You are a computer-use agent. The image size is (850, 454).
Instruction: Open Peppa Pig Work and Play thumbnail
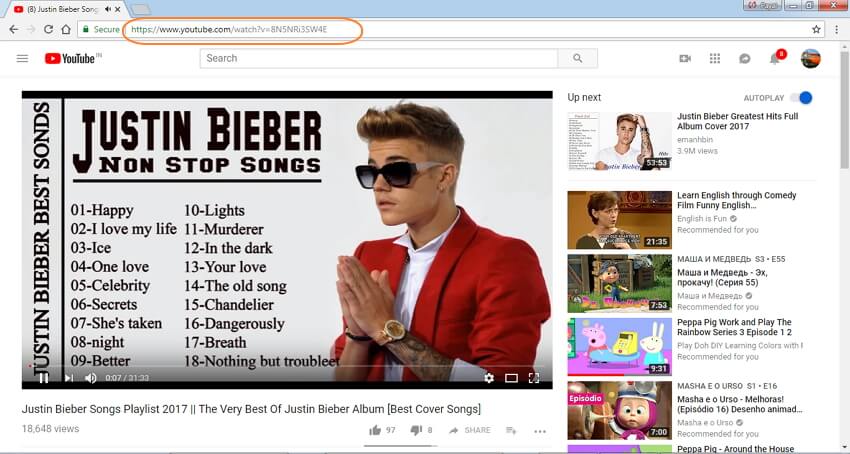(x=620, y=347)
